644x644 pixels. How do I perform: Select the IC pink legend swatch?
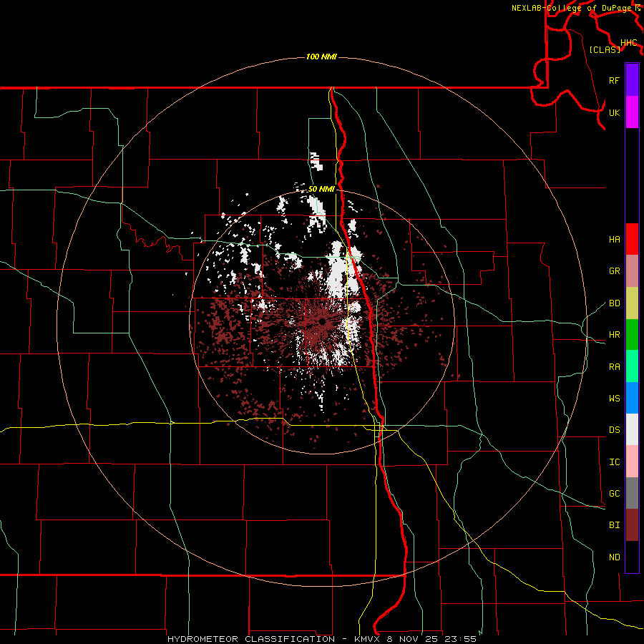632,462
